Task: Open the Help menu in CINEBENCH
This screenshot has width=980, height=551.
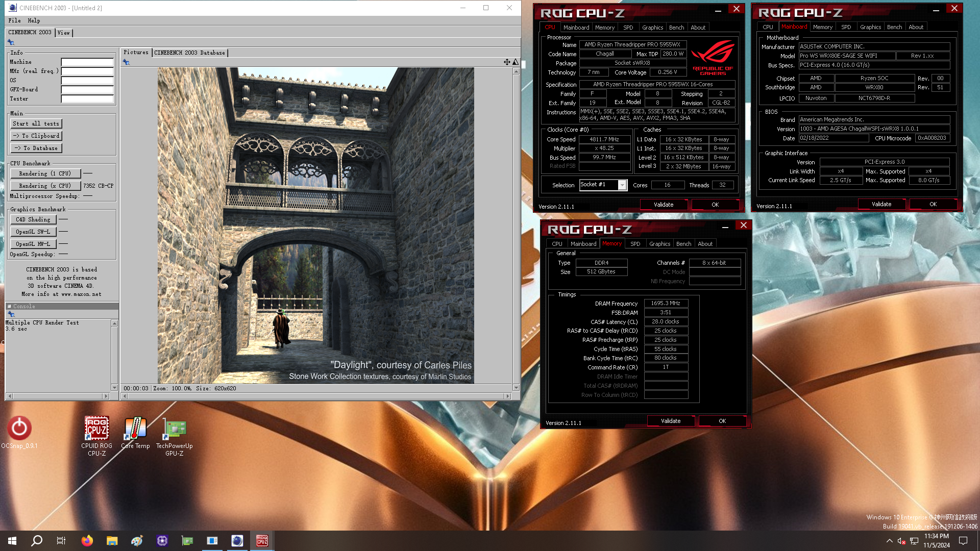Action: (34, 20)
